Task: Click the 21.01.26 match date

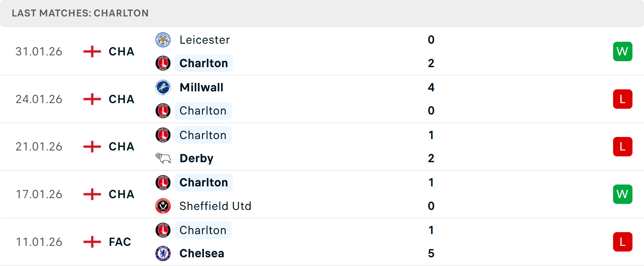Action: click(39, 147)
